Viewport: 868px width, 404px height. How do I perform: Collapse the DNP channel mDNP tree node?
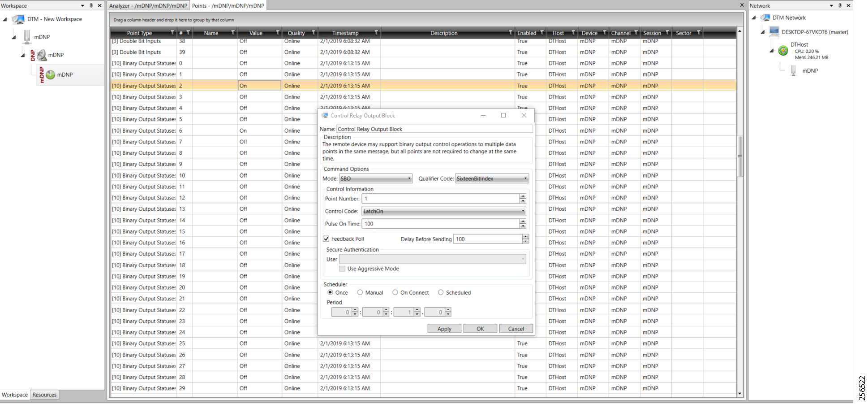pos(23,55)
